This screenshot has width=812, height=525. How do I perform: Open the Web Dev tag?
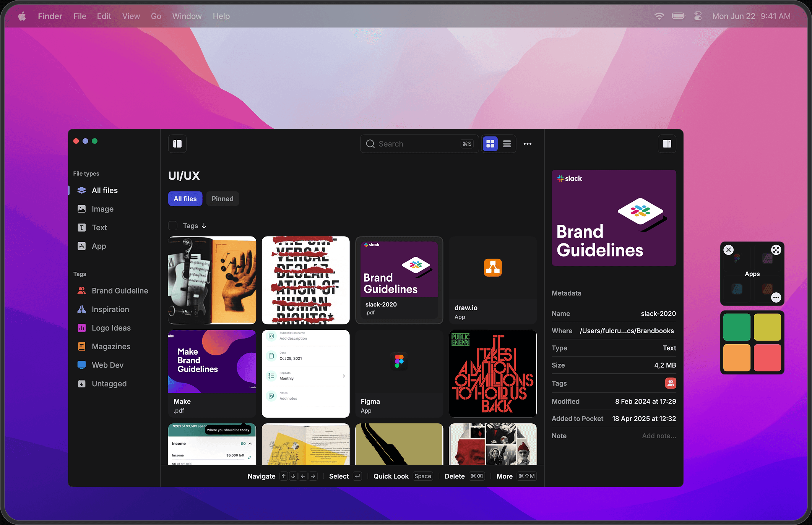(107, 365)
